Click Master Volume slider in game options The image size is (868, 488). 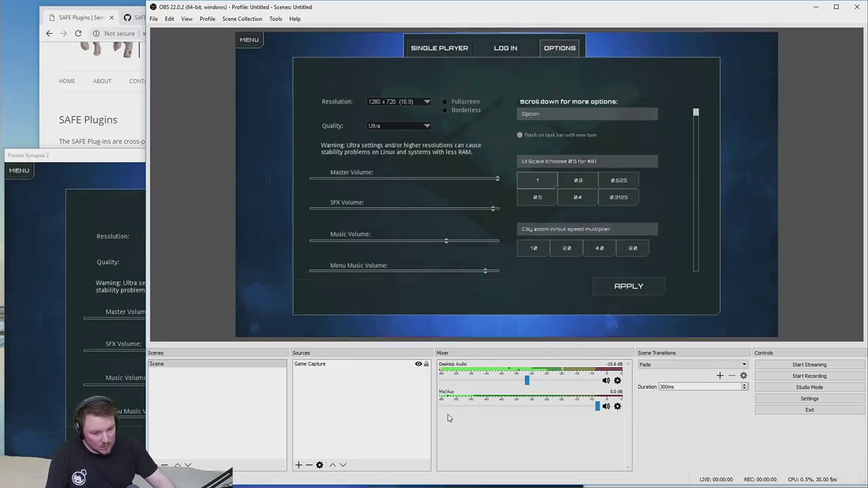click(x=404, y=179)
